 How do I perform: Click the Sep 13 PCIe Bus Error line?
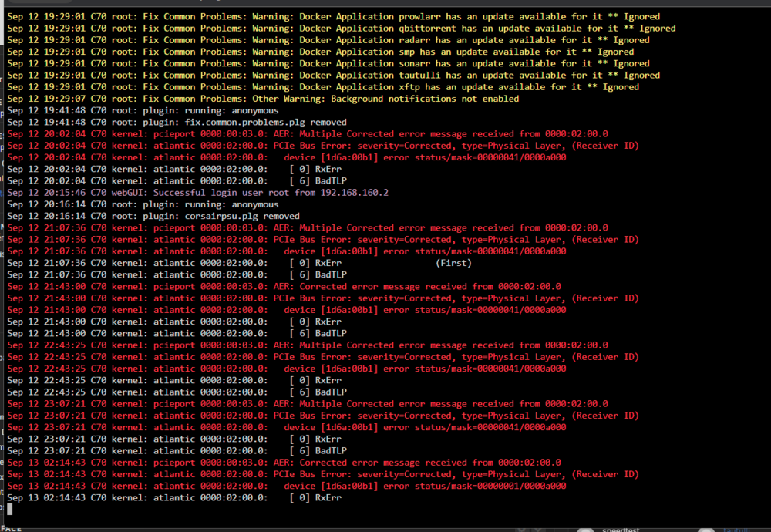click(x=323, y=474)
